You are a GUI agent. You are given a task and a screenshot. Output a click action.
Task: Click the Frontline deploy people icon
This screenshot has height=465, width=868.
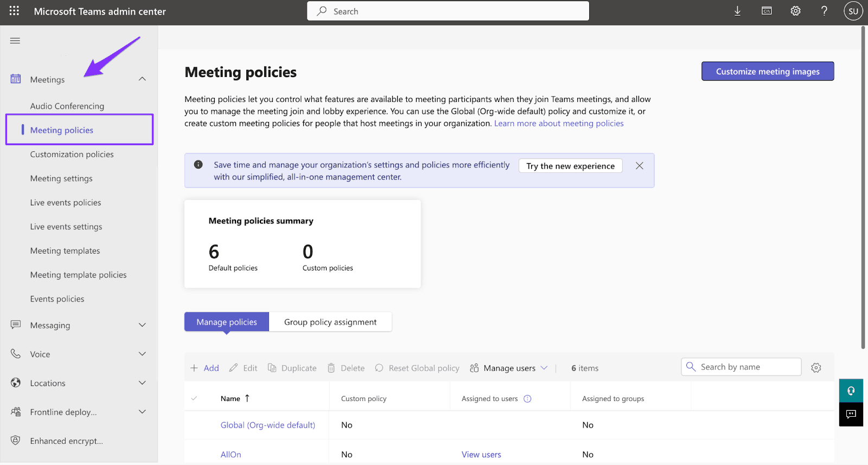16,412
